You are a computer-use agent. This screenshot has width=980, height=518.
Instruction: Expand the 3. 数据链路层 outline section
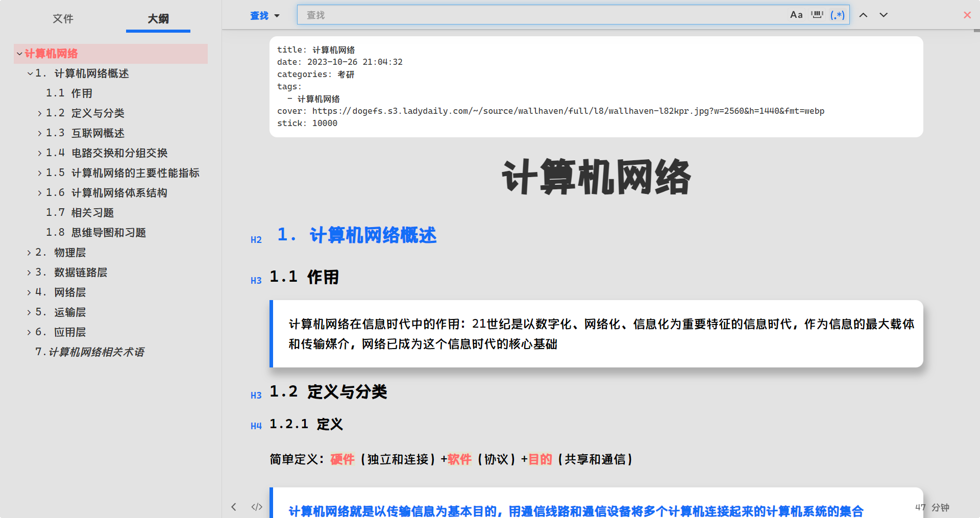29,273
